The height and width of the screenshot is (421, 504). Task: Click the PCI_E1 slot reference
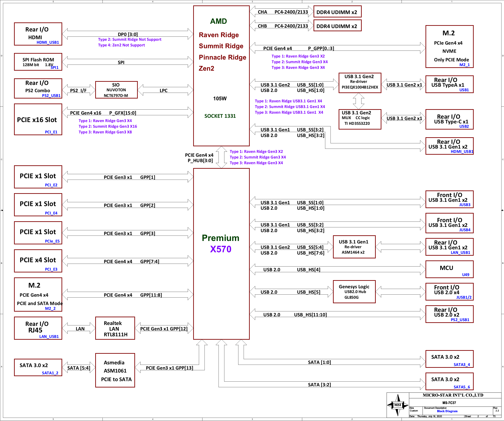tap(51, 132)
